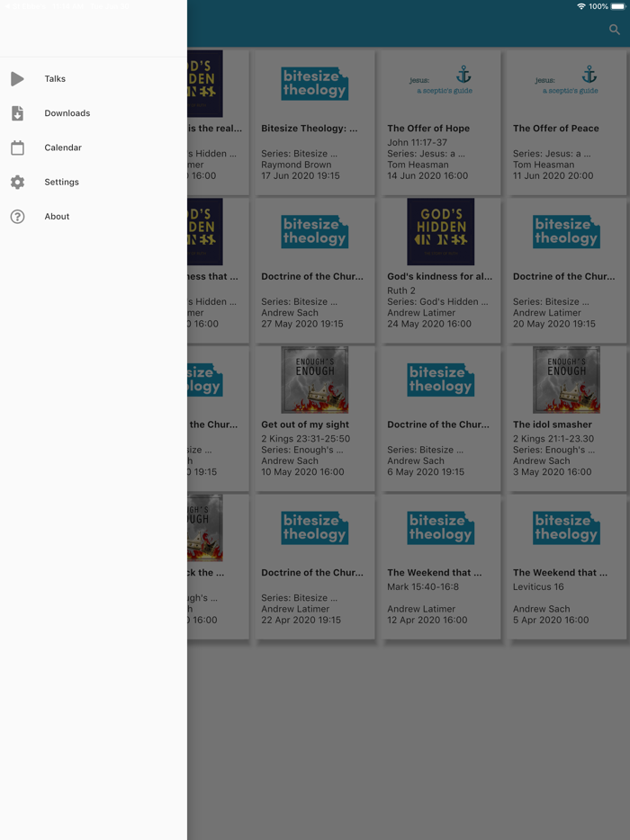
Task: Open Enough's Enough thumbnail for The idol smasher
Action: point(566,380)
